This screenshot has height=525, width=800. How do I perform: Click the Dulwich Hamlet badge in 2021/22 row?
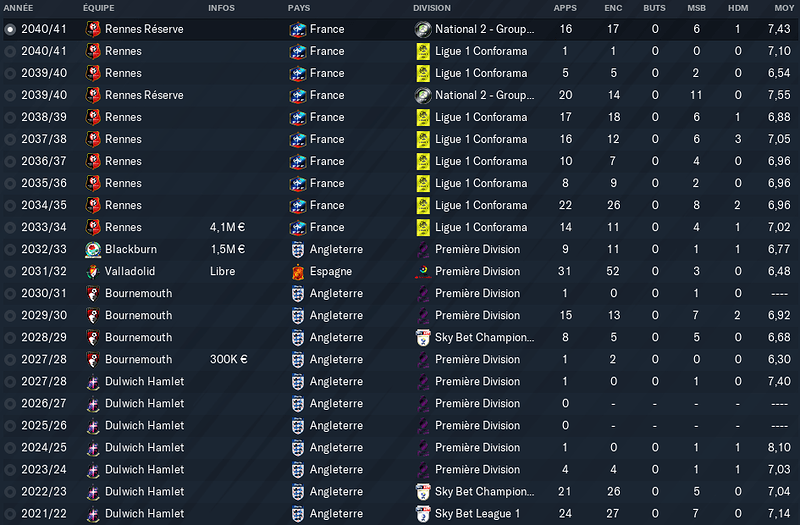click(x=93, y=514)
